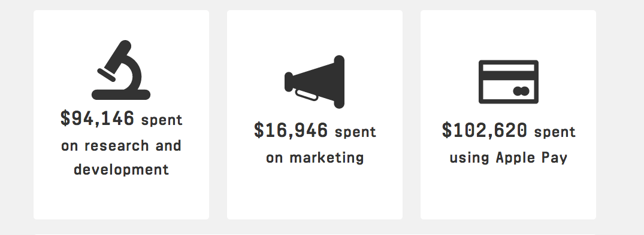Click the word "marketing"
The height and width of the screenshot is (235, 644).
point(326,158)
